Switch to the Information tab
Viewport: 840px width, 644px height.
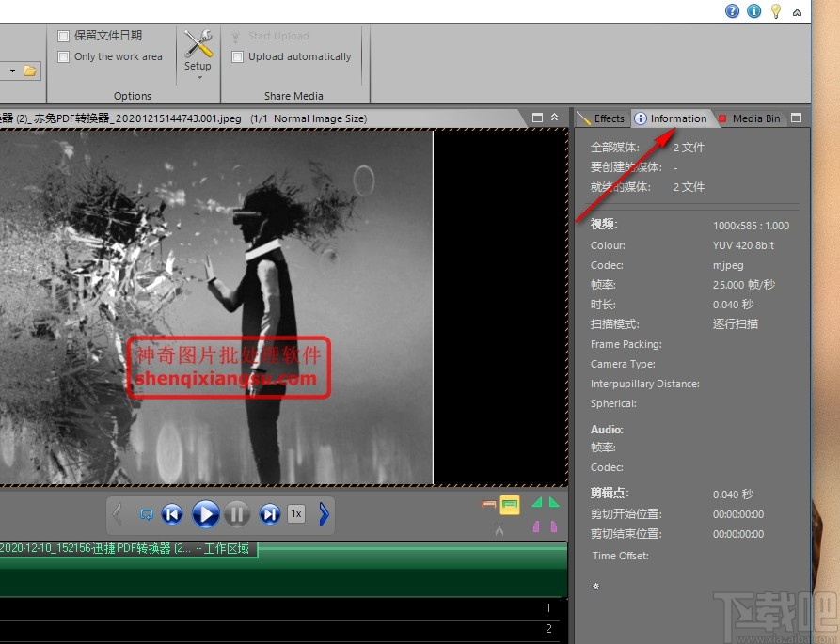(x=672, y=118)
